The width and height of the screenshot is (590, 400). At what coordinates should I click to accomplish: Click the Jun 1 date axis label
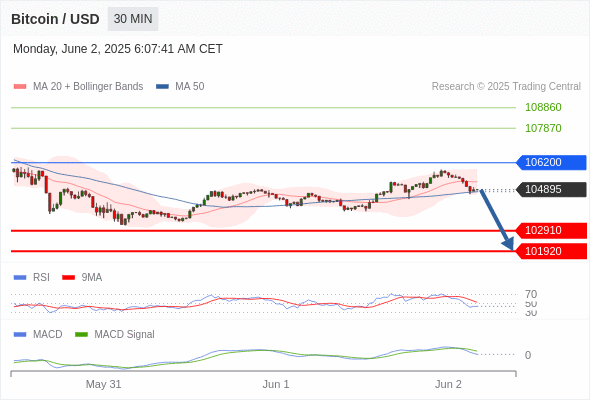276,384
